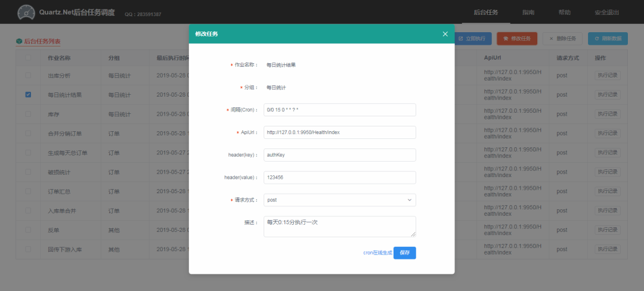Click 安全退出 to log out
The image size is (644, 291).
606,13
